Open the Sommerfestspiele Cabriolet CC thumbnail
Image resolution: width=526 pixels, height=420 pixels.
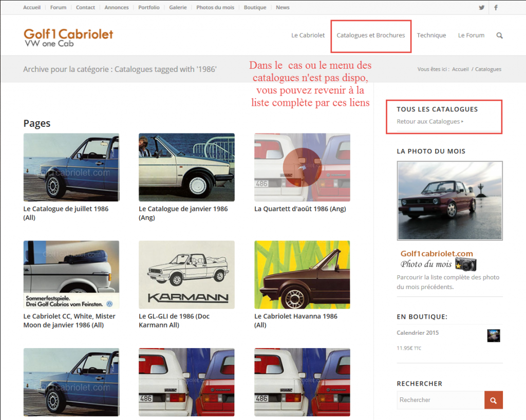coord(71,275)
